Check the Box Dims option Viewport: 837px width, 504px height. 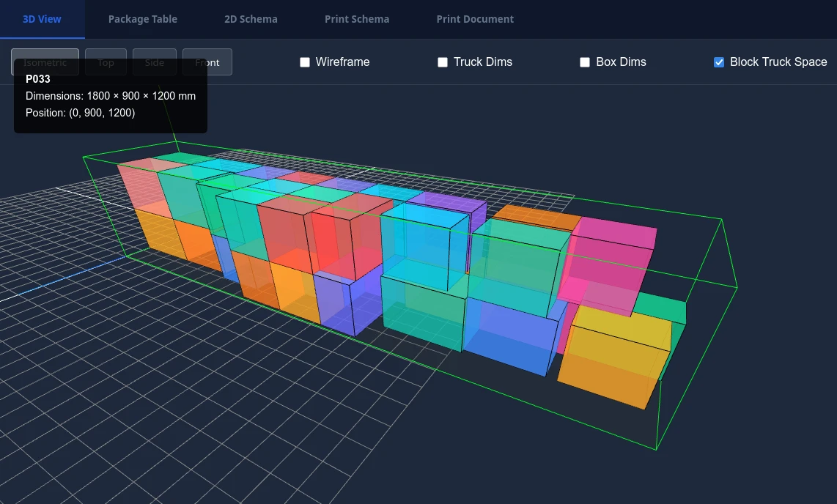585,62
